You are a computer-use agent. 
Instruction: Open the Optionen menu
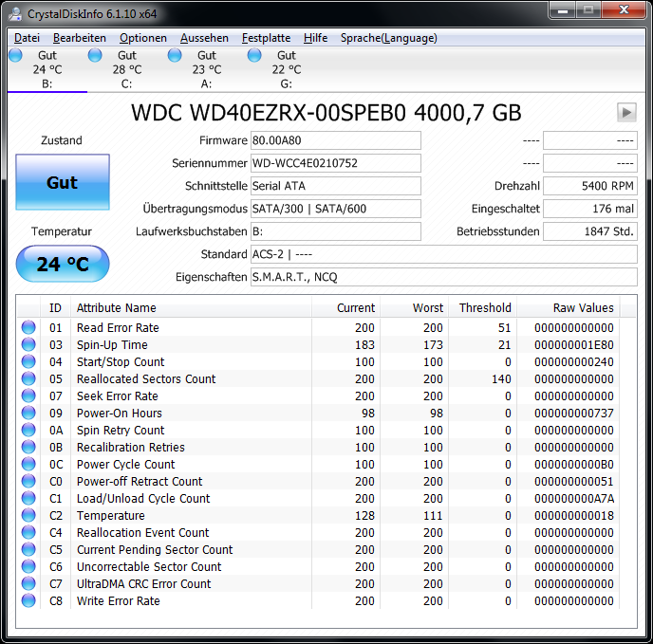click(x=143, y=38)
